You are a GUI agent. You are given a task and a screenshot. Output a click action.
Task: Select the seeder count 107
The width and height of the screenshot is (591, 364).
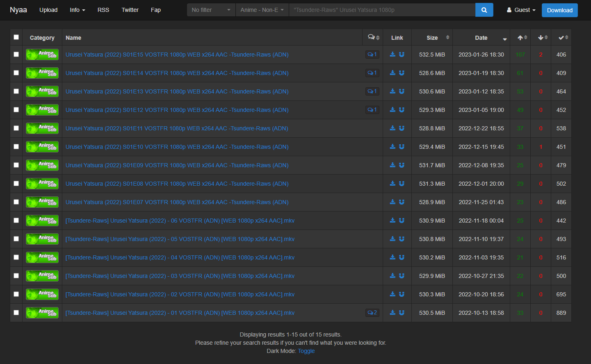click(x=520, y=55)
